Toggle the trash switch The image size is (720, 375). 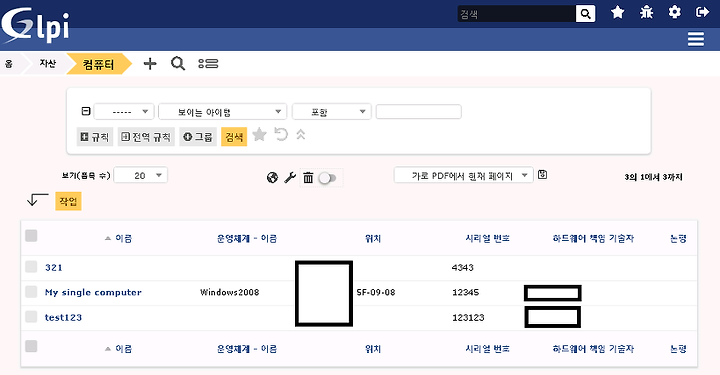pyautogui.click(x=327, y=178)
